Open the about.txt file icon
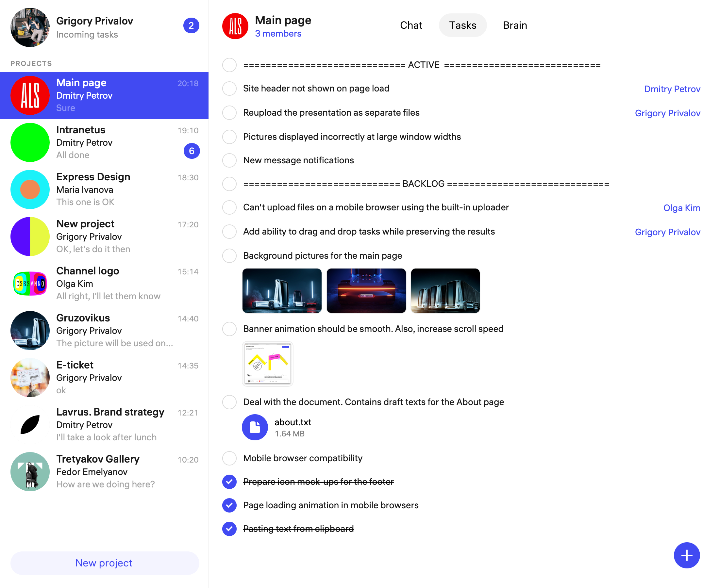Image resolution: width=719 pixels, height=588 pixels. click(x=255, y=427)
